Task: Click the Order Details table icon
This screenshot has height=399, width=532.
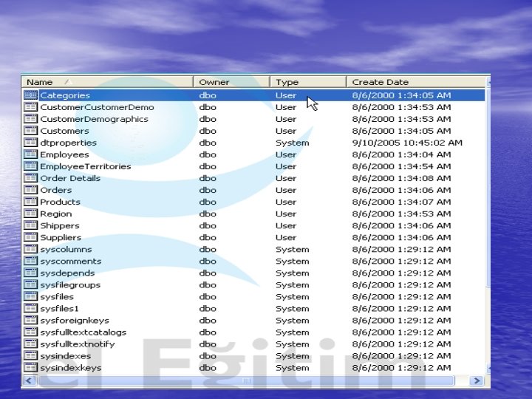Action: 30,178
